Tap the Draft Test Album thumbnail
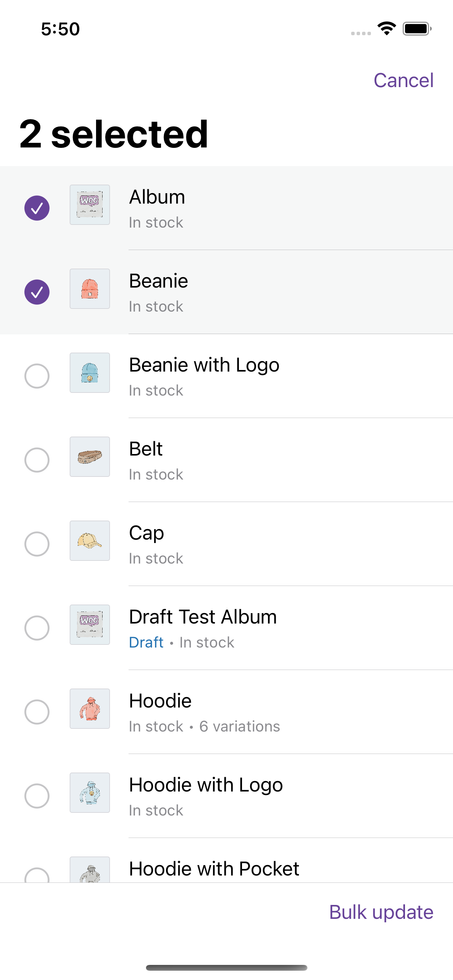Screen dimensions: 453x980 click(90, 625)
